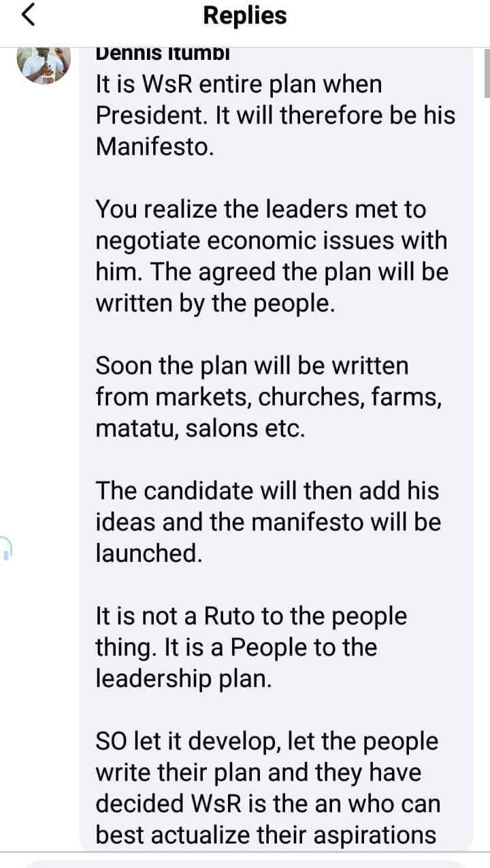
Task: Tap 'Soon the plan will be written' line
Action: coord(252,365)
